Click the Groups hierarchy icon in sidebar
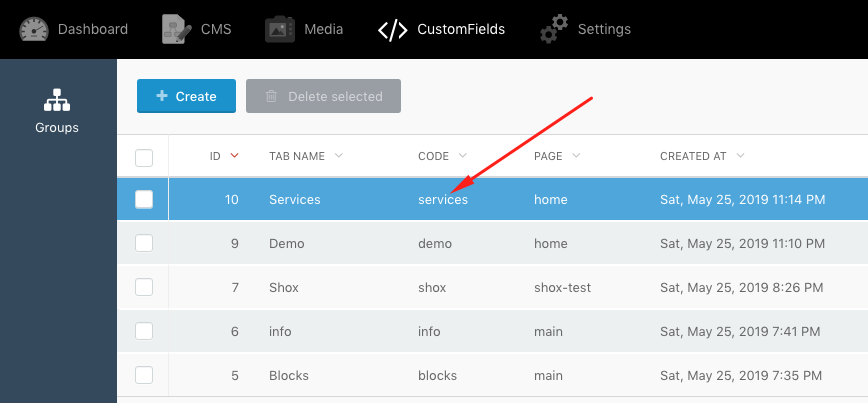The width and height of the screenshot is (868, 403). pyautogui.click(x=56, y=101)
